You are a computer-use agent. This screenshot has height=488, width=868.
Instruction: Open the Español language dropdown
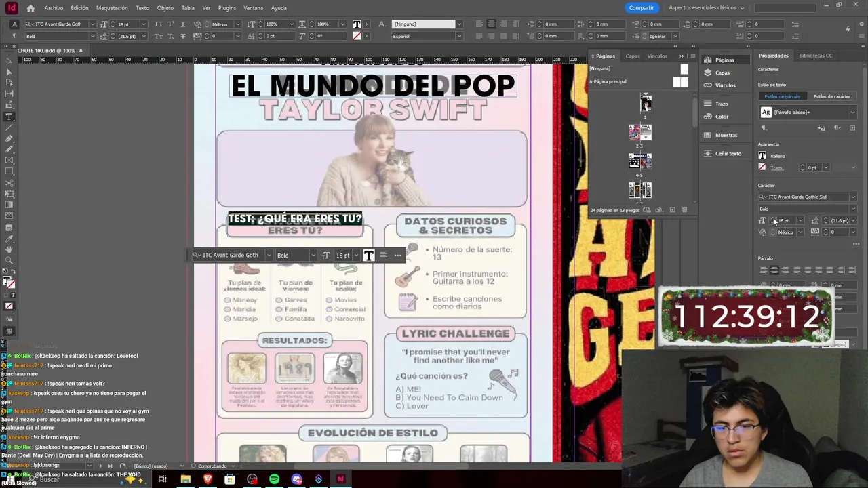tap(458, 36)
